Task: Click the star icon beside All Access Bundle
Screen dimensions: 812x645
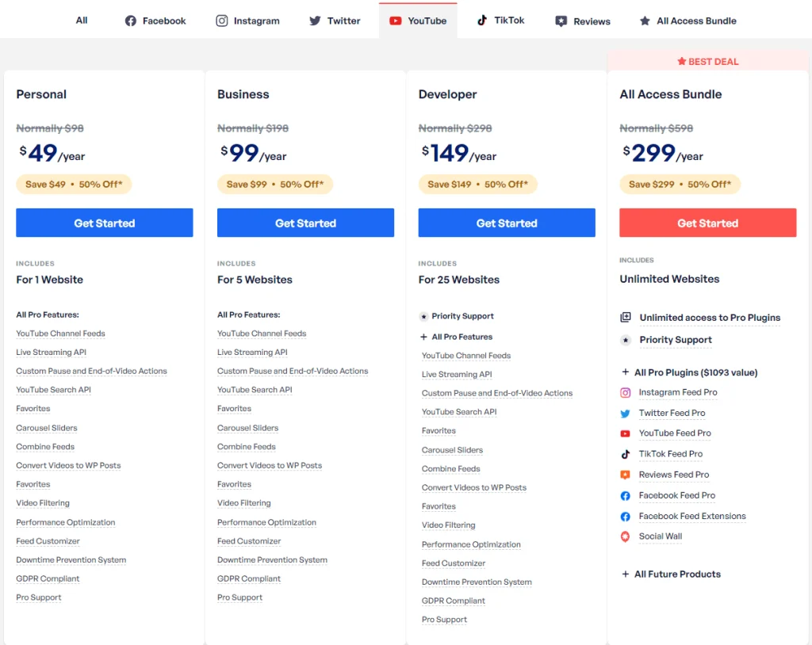Action: (643, 21)
